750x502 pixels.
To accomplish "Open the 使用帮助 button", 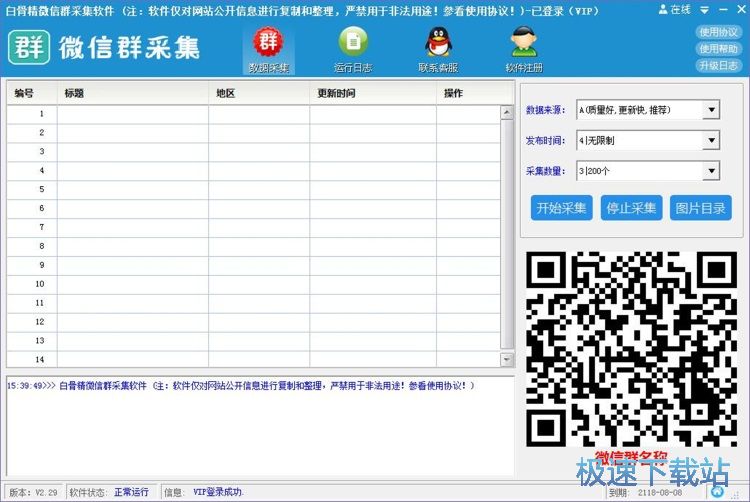I will (x=718, y=49).
